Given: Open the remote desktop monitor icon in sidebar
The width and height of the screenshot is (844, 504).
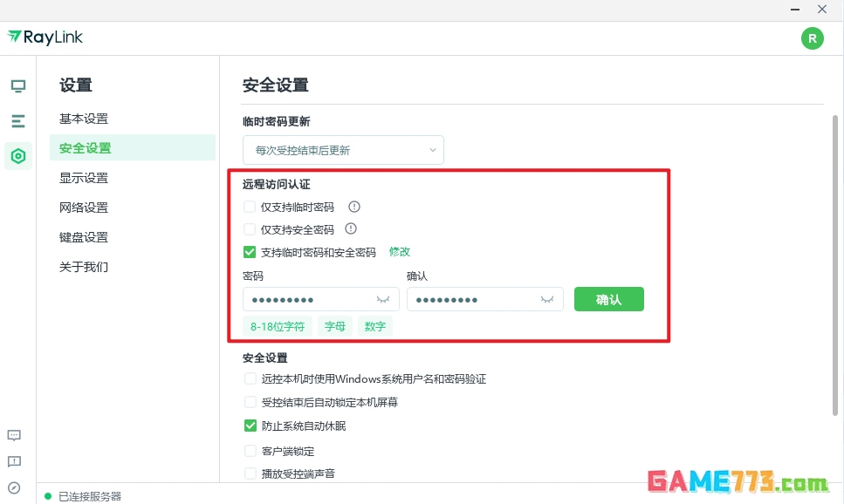Looking at the screenshot, I should 17,85.
